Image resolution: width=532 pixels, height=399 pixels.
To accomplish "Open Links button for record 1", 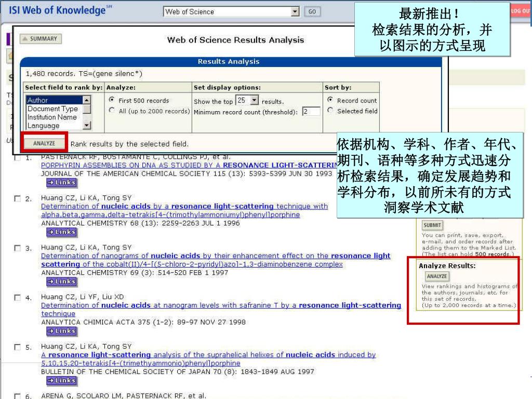I will [61, 182].
